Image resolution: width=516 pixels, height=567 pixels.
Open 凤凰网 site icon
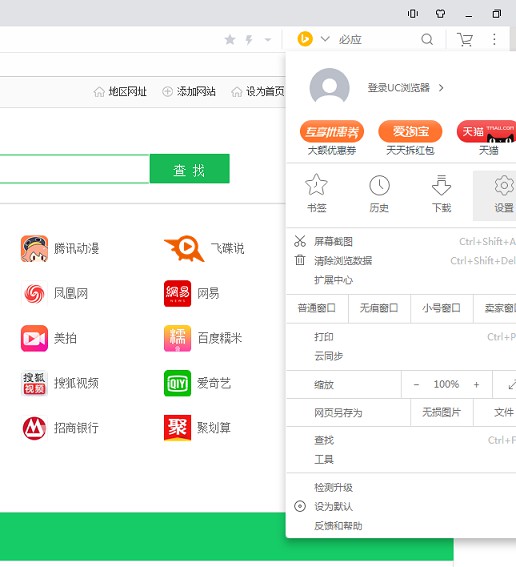34,293
